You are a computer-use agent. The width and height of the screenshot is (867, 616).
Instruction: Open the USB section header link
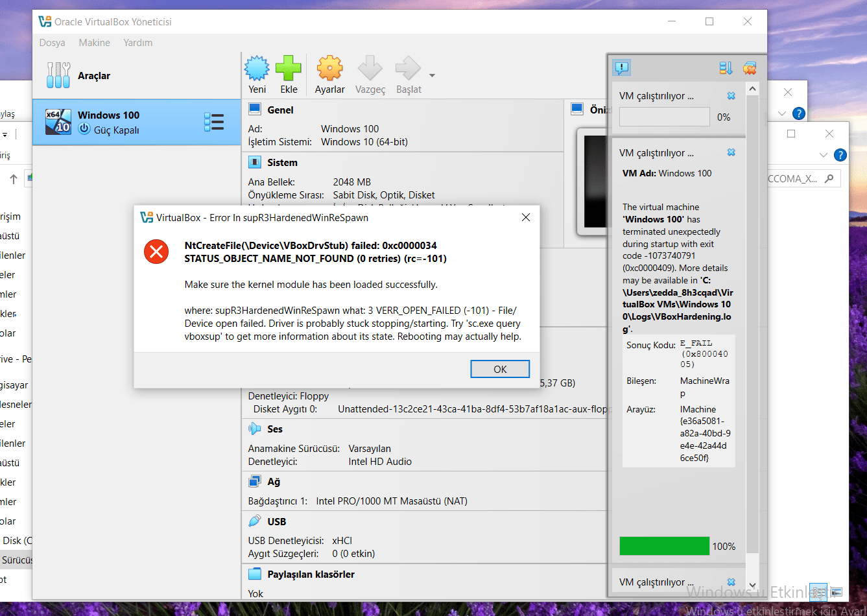point(276,522)
